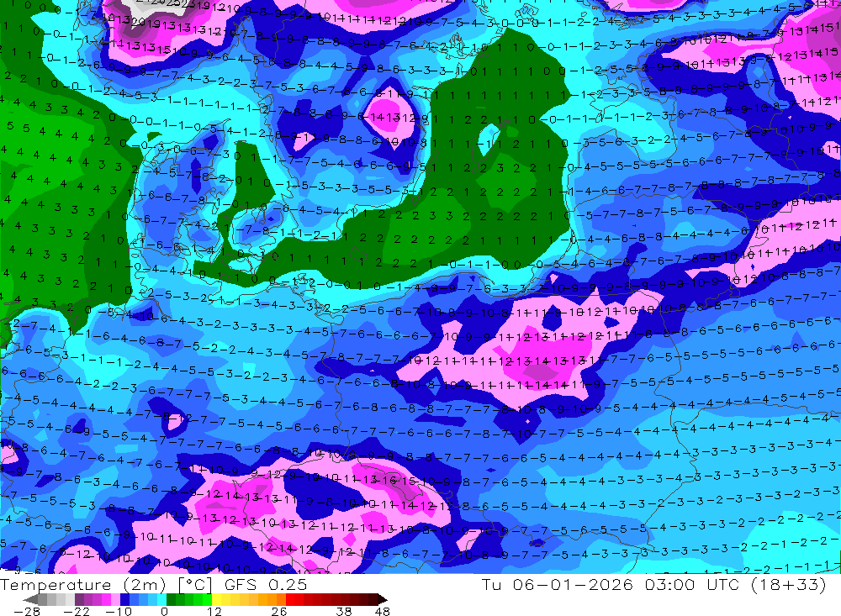
Task: Click the '48' legend label
Action: click(x=383, y=611)
